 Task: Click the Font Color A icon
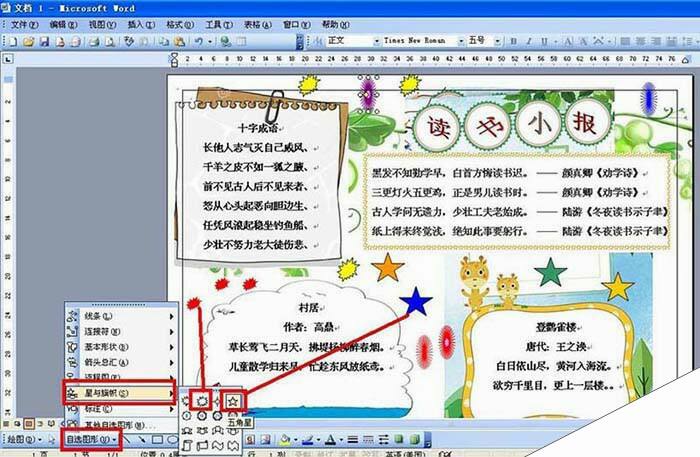[x=330, y=440]
